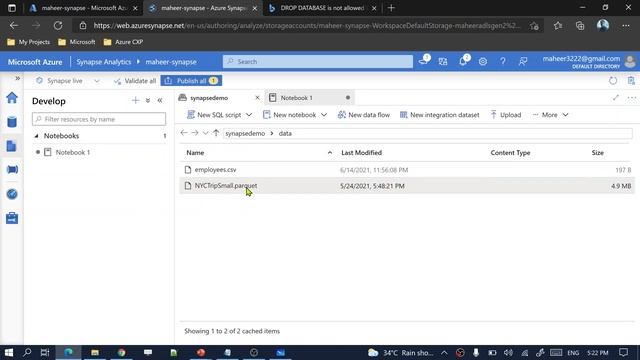Open the Synapse live dropdown
Image resolution: width=640 pixels, height=360 pixels.
coord(67,81)
